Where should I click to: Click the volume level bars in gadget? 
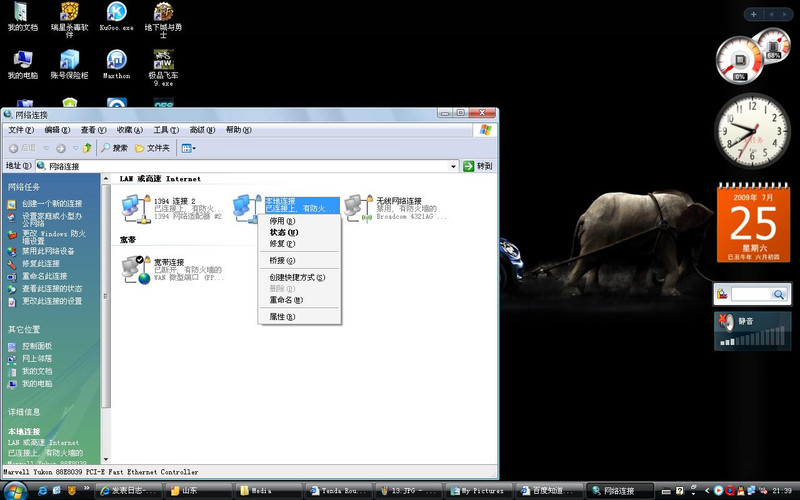pos(752,338)
